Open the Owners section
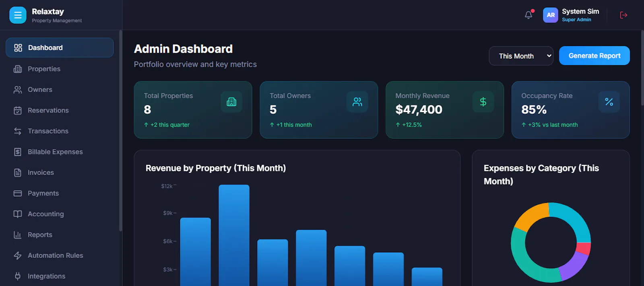The height and width of the screenshot is (286, 644). pos(60,90)
